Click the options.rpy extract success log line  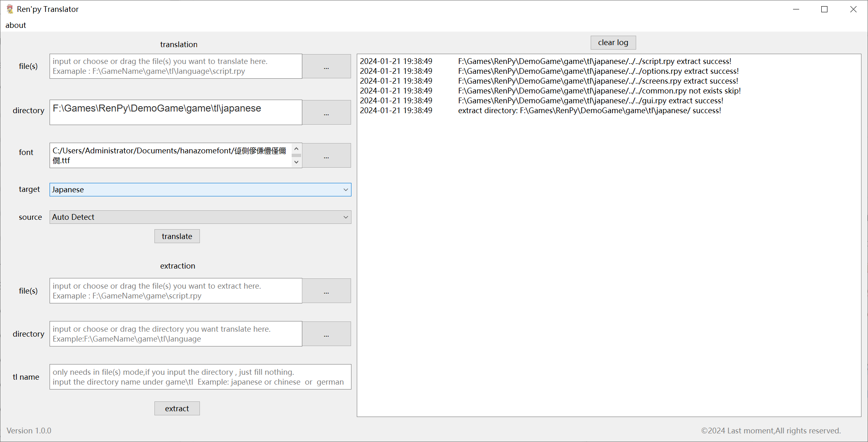click(549, 71)
